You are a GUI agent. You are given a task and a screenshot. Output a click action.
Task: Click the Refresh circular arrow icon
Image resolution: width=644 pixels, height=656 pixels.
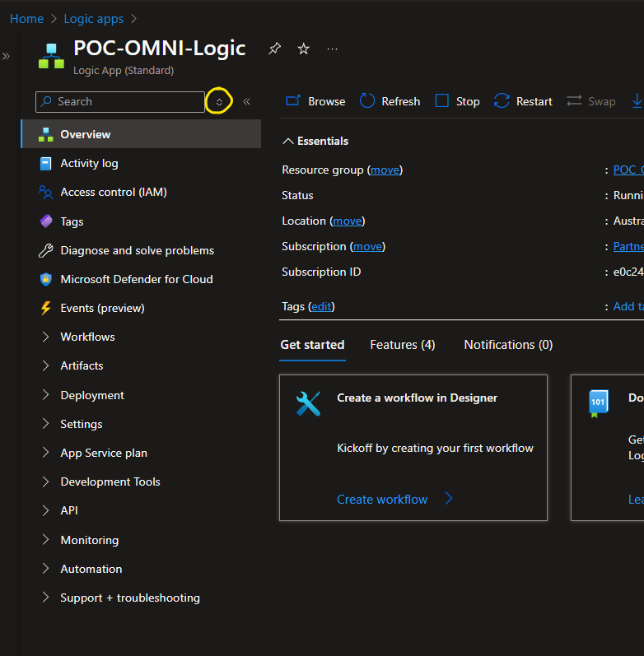tap(367, 100)
